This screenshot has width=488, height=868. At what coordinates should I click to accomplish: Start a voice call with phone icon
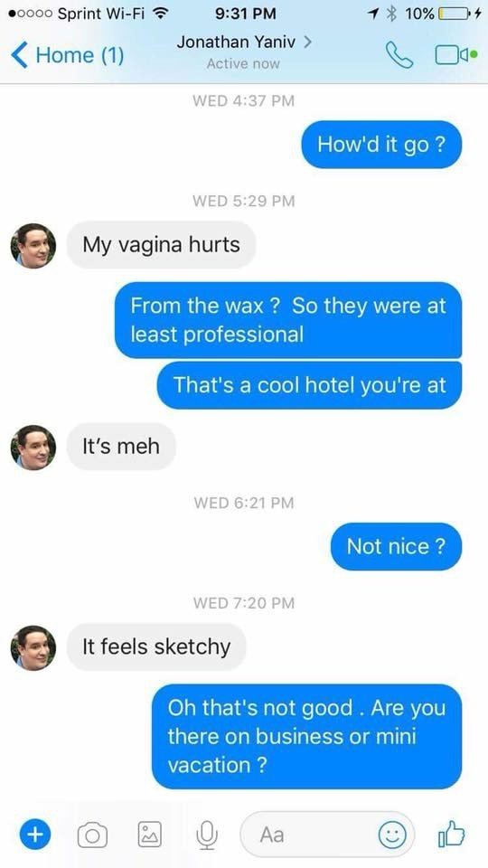(399, 55)
